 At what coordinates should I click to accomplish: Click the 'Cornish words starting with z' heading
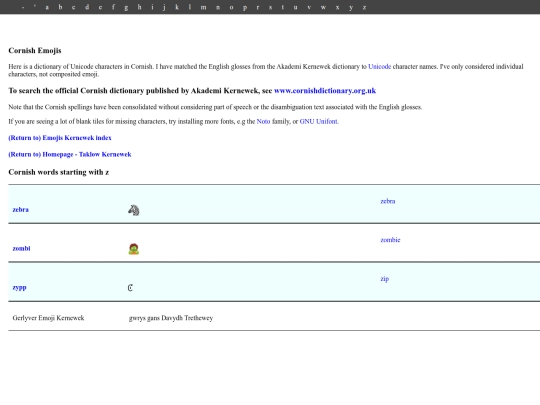click(59, 172)
